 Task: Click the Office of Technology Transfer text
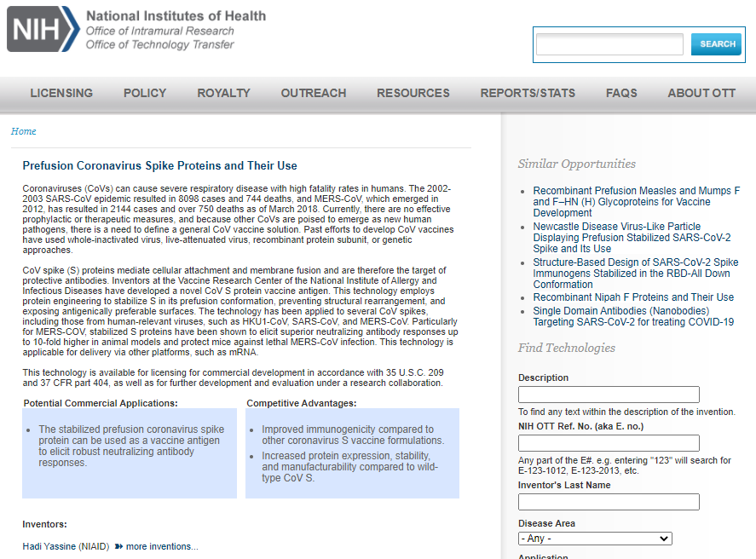(159, 45)
